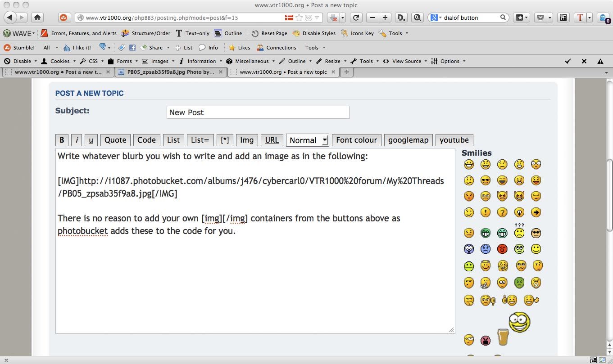613x364 pixels.
Task: Insert the smiley with ??? above it
Action: point(519,231)
